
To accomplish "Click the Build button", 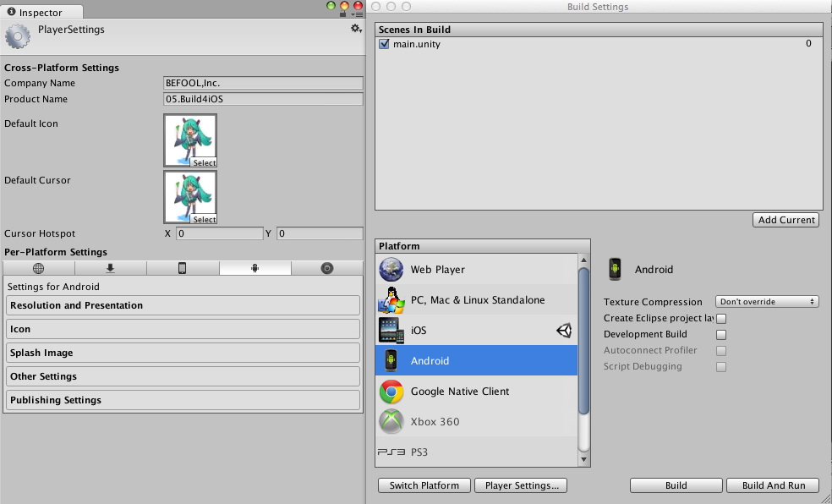I will (676, 485).
